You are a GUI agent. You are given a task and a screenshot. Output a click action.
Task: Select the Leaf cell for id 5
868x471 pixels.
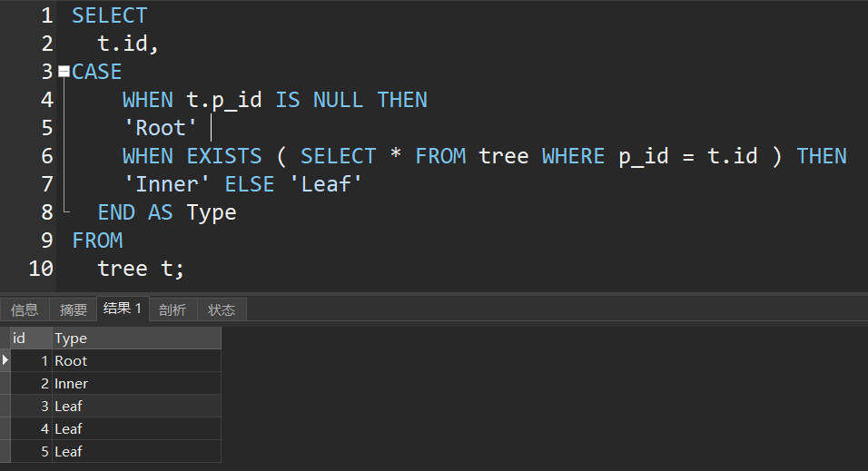(136, 451)
